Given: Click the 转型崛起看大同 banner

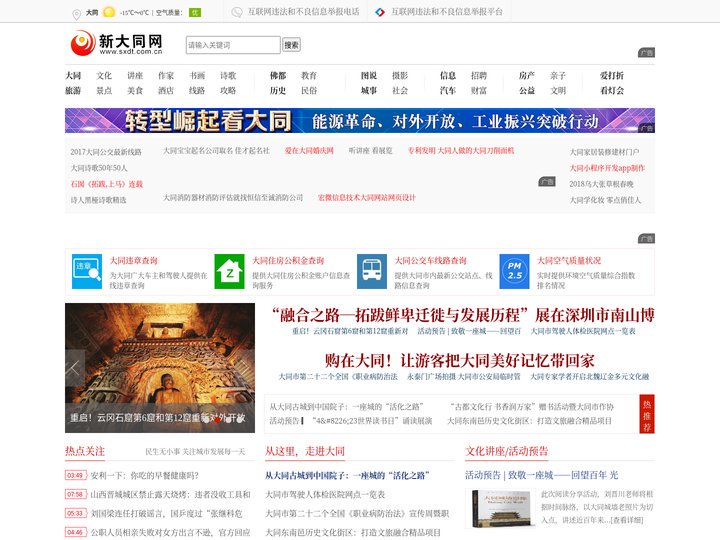Looking at the screenshot, I should (360, 121).
